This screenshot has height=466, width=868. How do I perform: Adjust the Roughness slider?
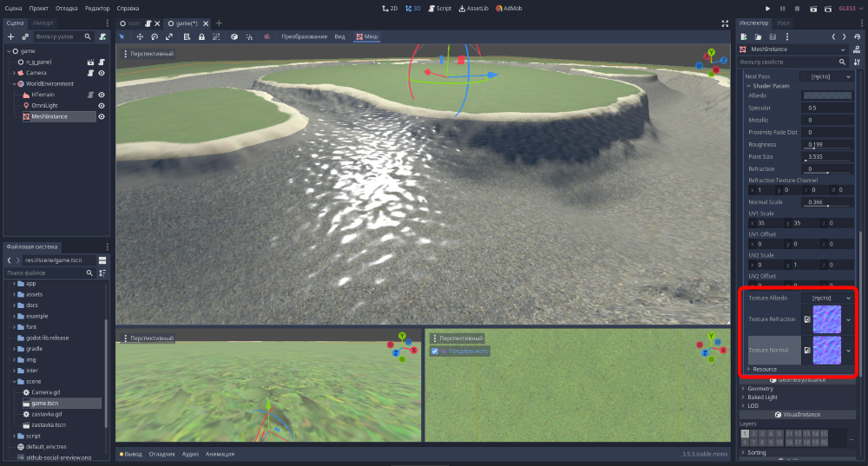pyautogui.click(x=825, y=144)
